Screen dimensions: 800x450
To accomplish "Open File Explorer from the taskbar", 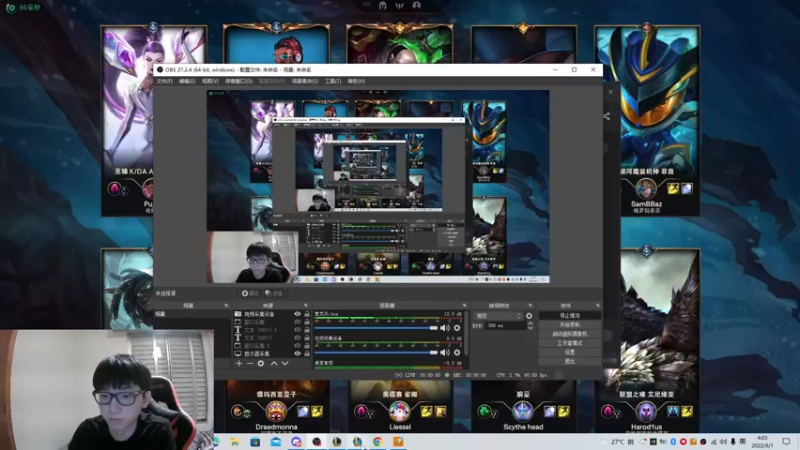I will pos(235,442).
